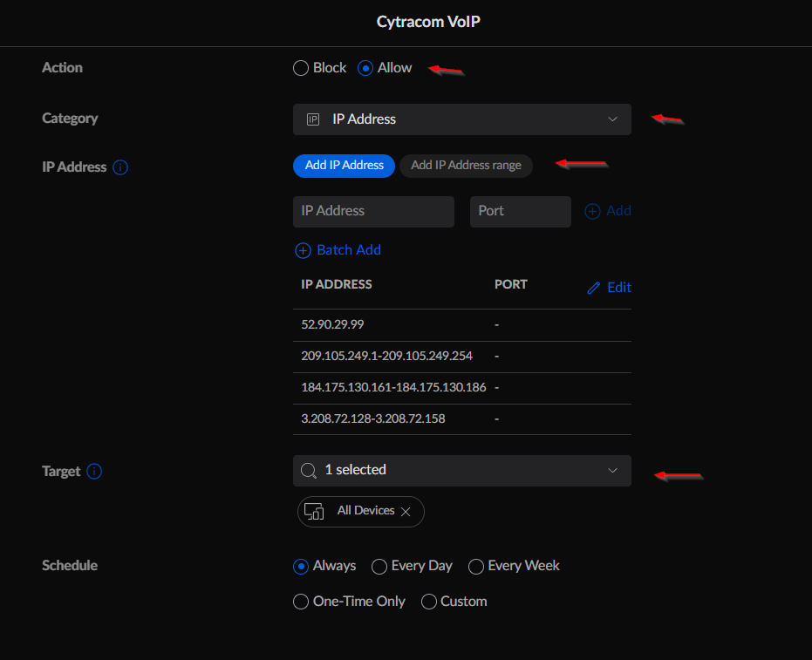Click the magnifier icon in the Target selector
The width and height of the screenshot is (812, 660).
[x=310, y=470]
